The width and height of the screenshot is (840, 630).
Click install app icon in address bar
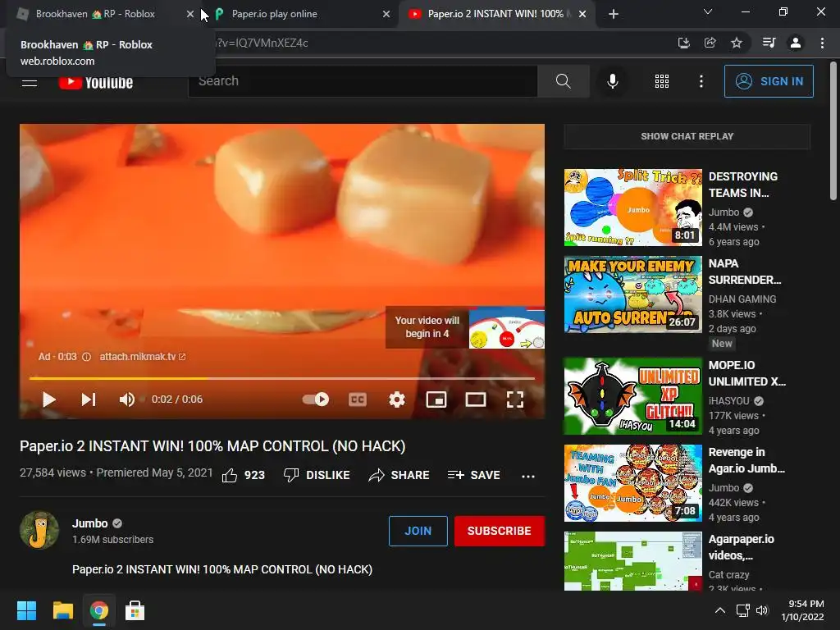[x=683, y=43]
